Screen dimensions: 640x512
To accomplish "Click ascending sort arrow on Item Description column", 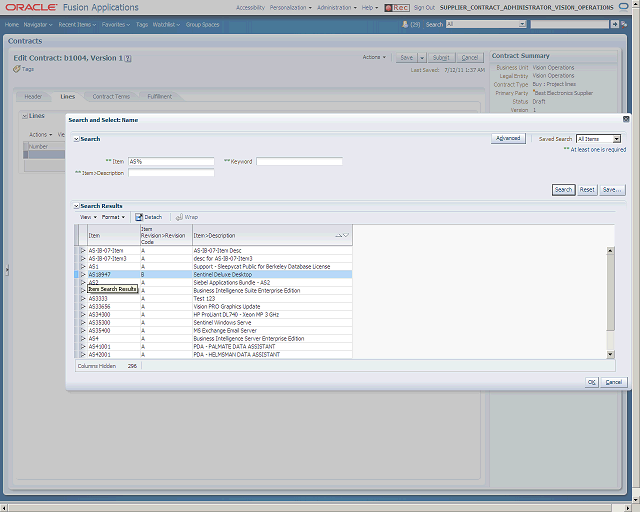I will tap(338, 235).
